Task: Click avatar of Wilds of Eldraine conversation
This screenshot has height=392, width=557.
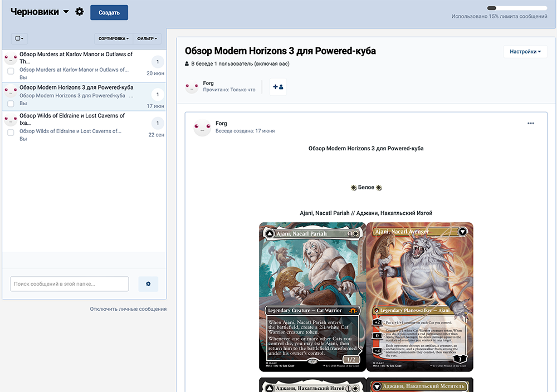Action: (x=11, y=120)
